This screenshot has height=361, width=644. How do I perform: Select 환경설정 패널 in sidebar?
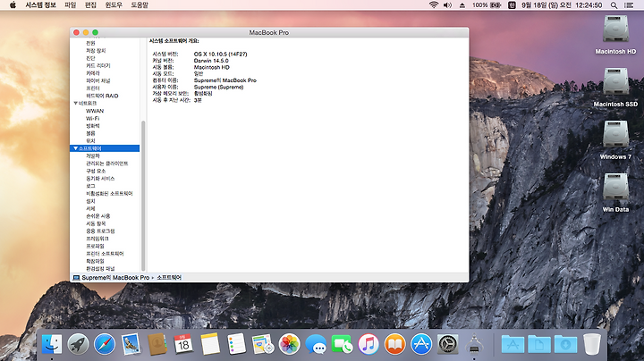click(100, 269)
